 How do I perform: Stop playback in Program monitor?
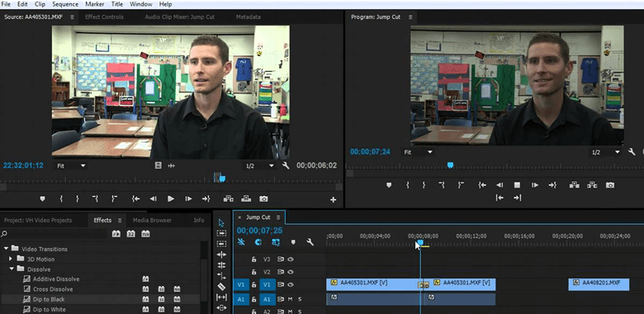(x=517, y=185)
